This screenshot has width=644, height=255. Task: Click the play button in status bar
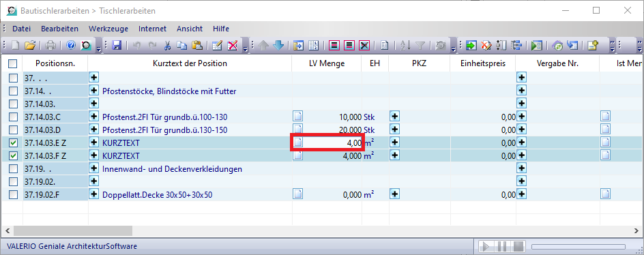coord(486,247)
